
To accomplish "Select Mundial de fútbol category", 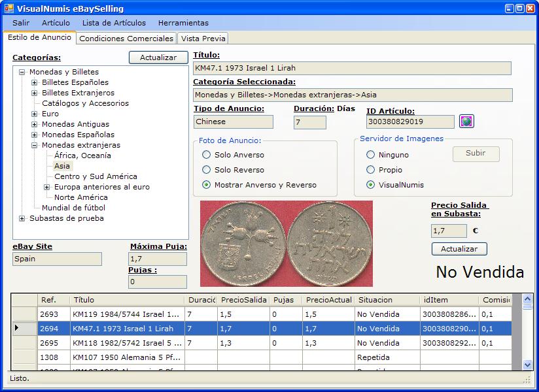I will [x=73, y=208].
